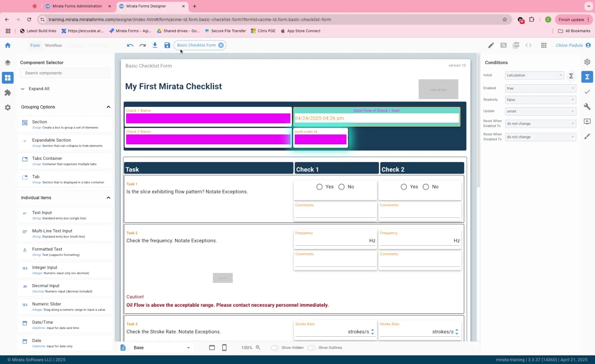This screenshot has height=364, width=595.
Task: Click the save icon in the top toolbar
Action: (167, 45)
